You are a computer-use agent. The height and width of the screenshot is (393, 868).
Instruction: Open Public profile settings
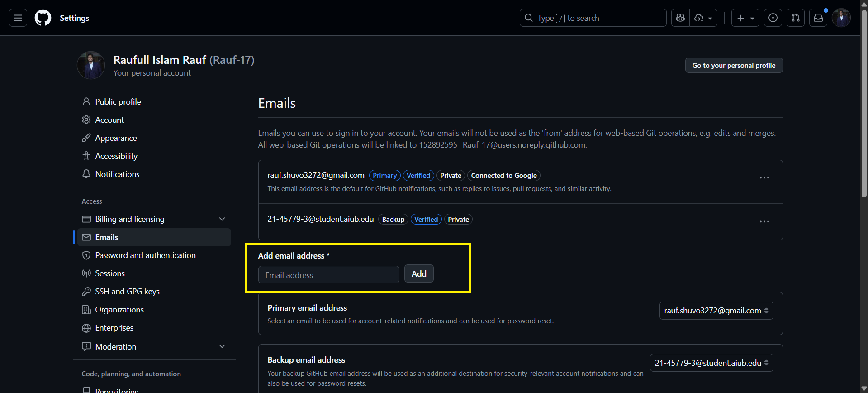click(x=154, y=102)
